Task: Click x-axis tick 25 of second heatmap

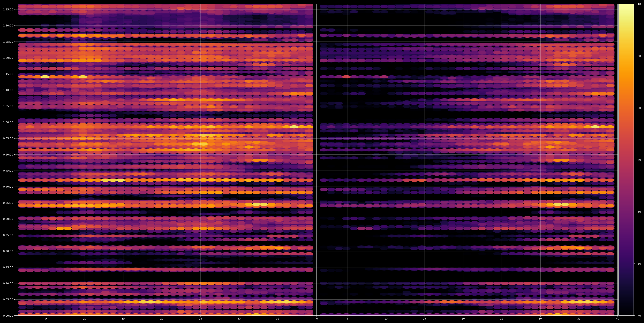Action: point(502,319)
